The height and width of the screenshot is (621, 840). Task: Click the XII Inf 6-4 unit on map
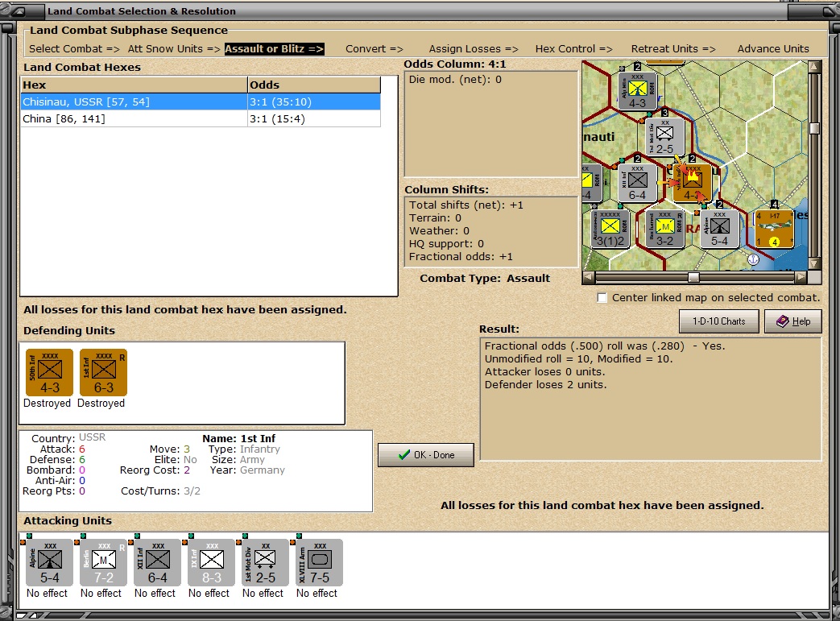(638, 184)
